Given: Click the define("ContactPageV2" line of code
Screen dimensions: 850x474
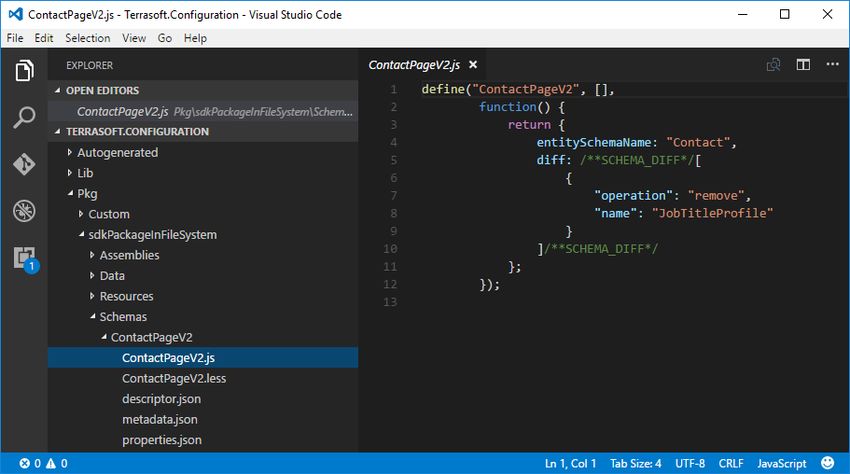Looking at the screenshot, I should coord(518,89).
